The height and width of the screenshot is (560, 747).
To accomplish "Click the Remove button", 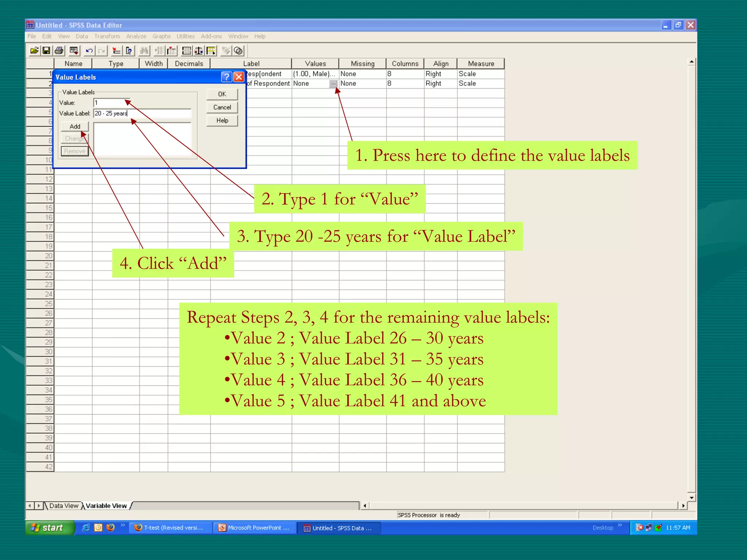I will [x=75, y=151].
